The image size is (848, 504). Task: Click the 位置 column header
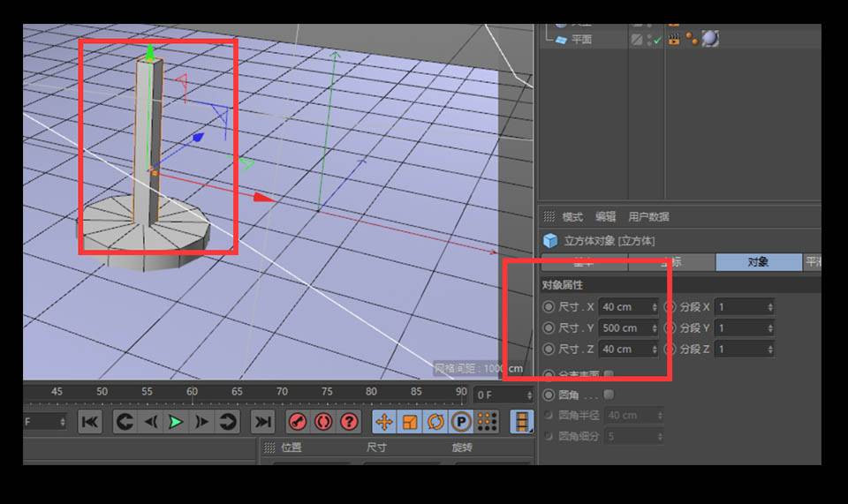click(x=291, y=448)
